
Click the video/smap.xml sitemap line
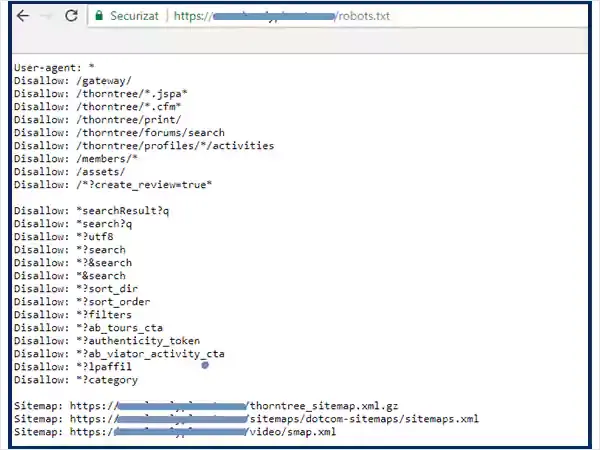point(175,432)
